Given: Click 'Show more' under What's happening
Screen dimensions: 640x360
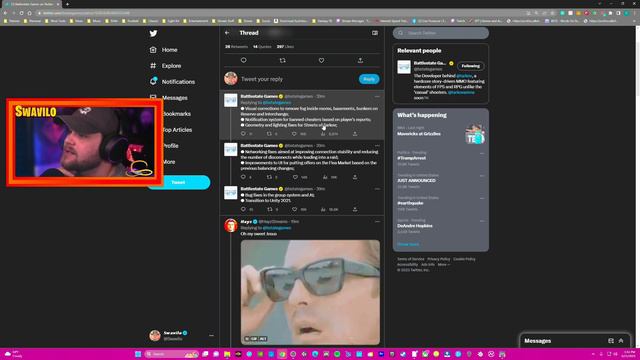Looking at the screenshot, I should 408,244.
